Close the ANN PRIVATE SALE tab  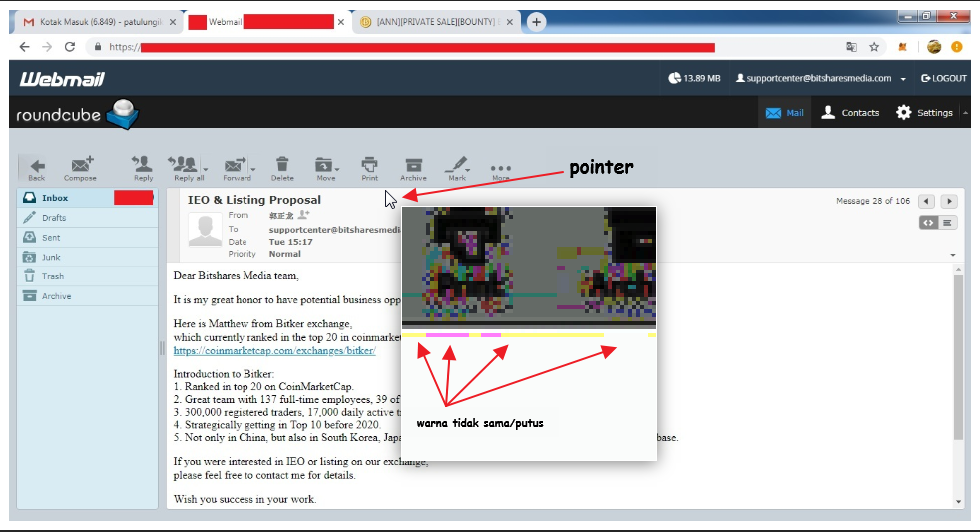click(509, 22)
